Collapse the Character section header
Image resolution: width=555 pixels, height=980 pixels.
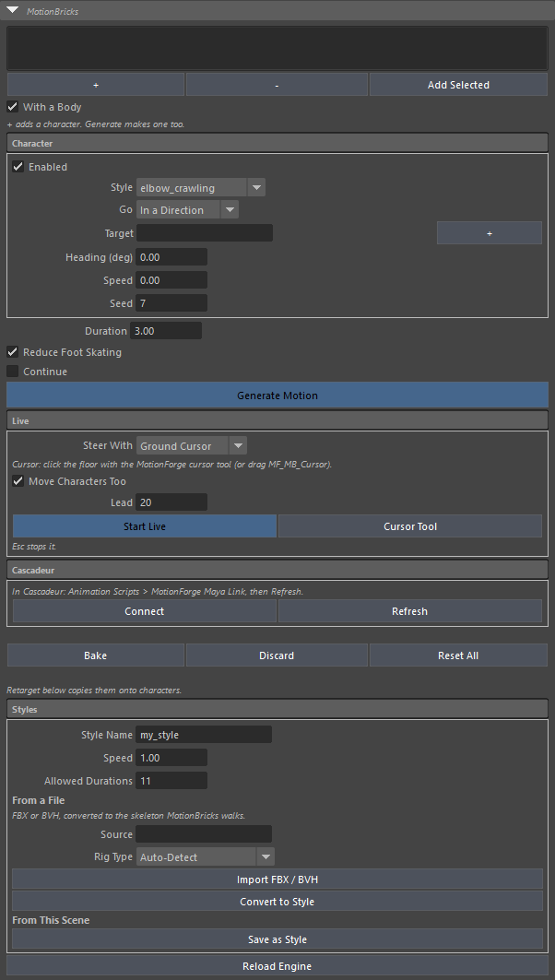point(277,143)
